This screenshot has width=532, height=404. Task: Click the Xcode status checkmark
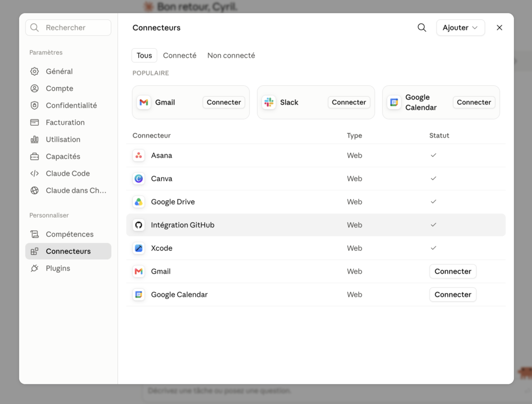[x=433, y=248]
